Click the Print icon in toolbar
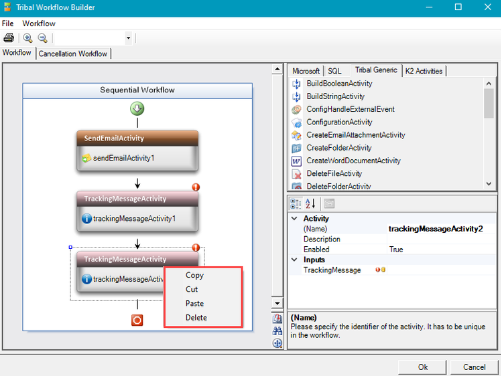 click(9, 38)
